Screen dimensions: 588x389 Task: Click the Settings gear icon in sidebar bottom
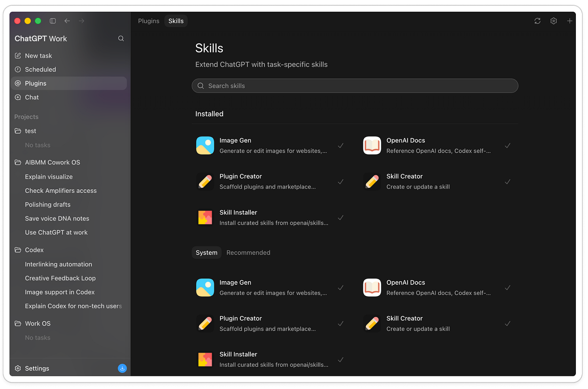(x=18, y=368)
